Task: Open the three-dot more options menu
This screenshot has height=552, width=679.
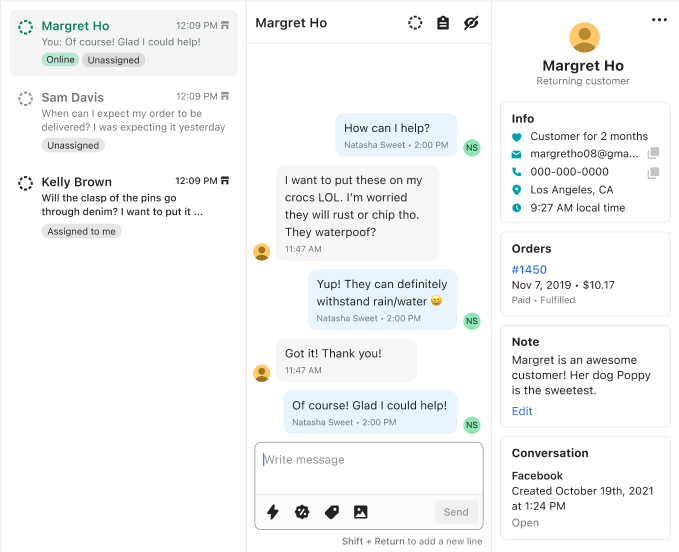Action: pos(659,19)
